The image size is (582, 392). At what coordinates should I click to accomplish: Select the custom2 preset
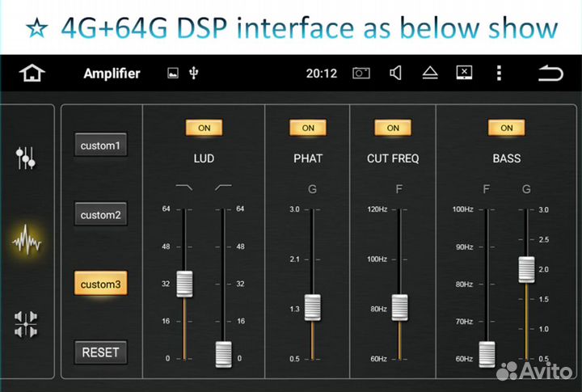coord(100,215)
